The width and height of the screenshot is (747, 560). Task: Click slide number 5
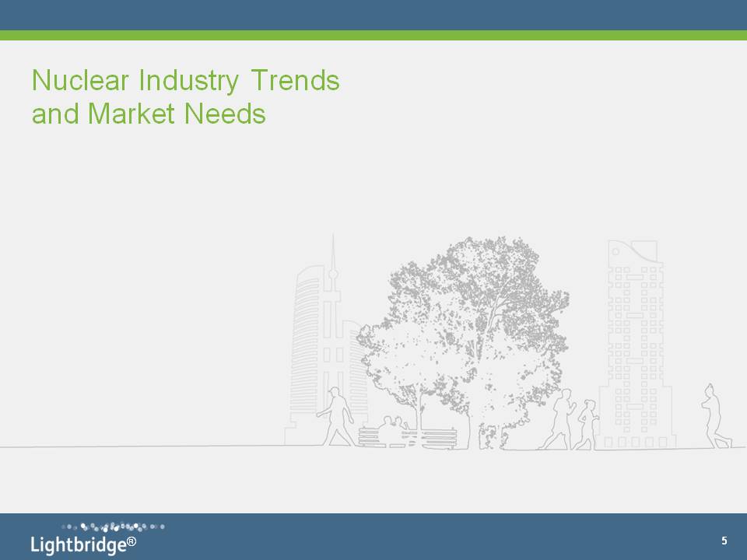(x=724, y=541)
